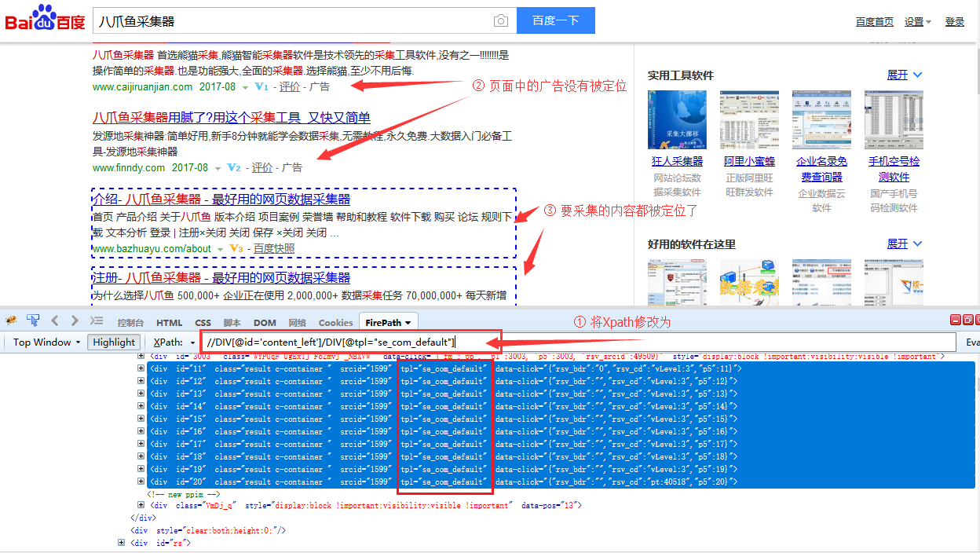Go to 百度首页 link
The height and width of the screenshot is (553, 980).
point(874,22)
